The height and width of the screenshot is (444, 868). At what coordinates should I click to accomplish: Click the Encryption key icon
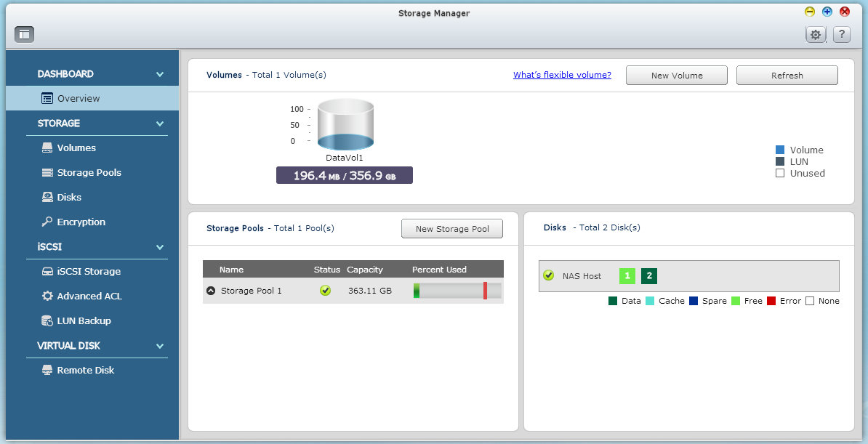[47, 222]
